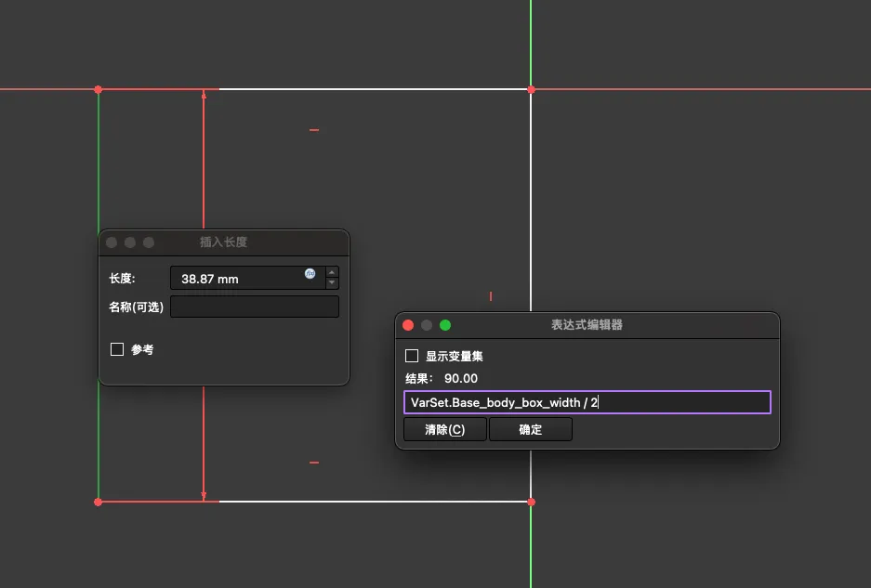
Task: Click the 表达式编辑器 title bar
Action: pyautogui.click(x=587, y=325)
